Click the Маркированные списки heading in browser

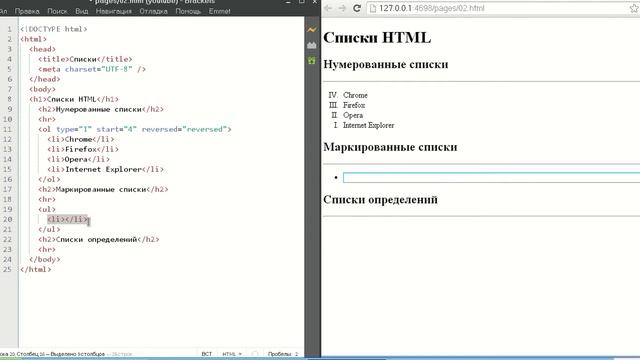(x=390, y=147)
